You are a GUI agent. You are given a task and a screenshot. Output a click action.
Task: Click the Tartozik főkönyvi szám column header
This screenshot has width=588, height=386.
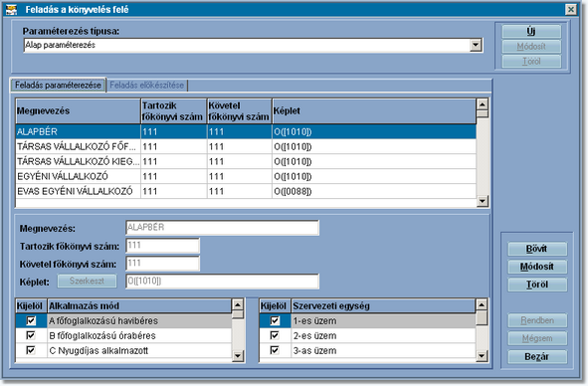pos(174,111)
